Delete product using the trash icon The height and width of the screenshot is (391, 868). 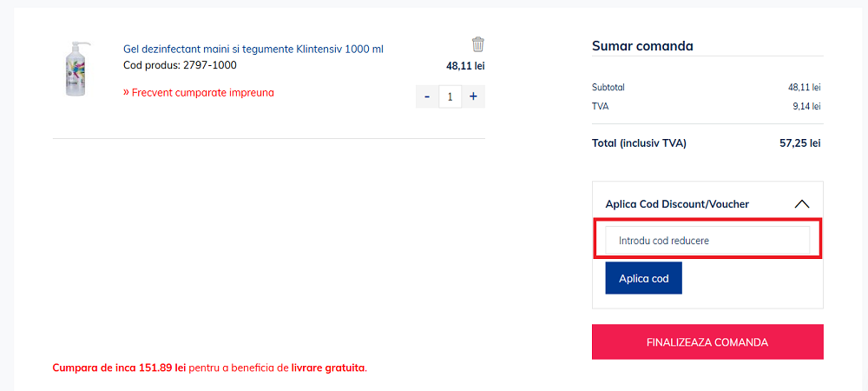478,44
